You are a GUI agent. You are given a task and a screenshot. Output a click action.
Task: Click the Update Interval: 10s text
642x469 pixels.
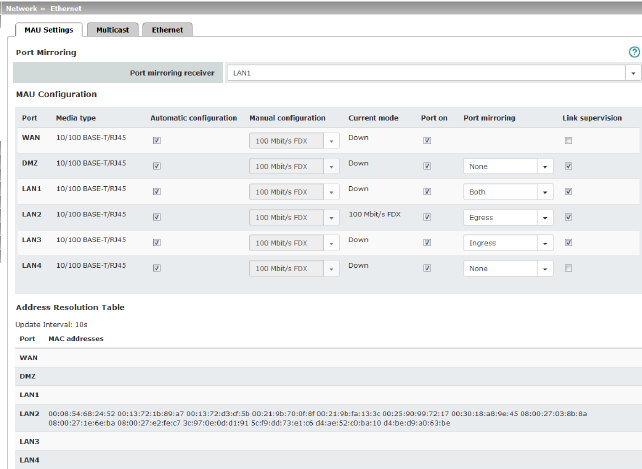click(x=51, y=324)
